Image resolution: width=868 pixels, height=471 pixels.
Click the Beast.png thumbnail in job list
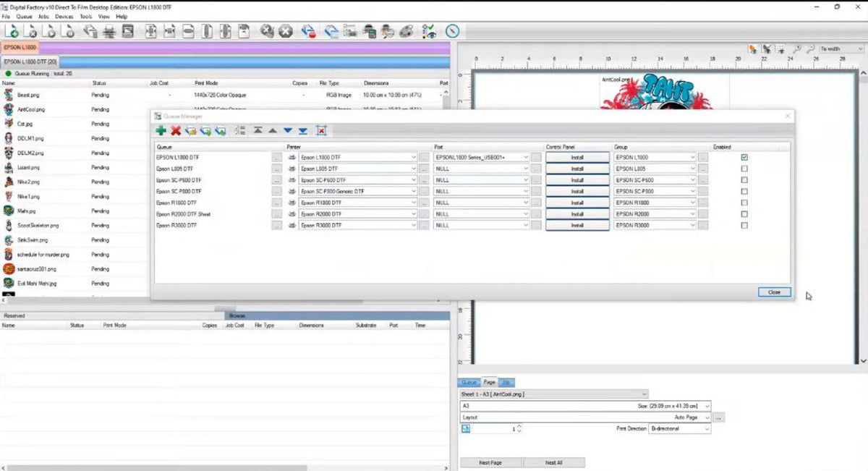[x=9, y=95]
